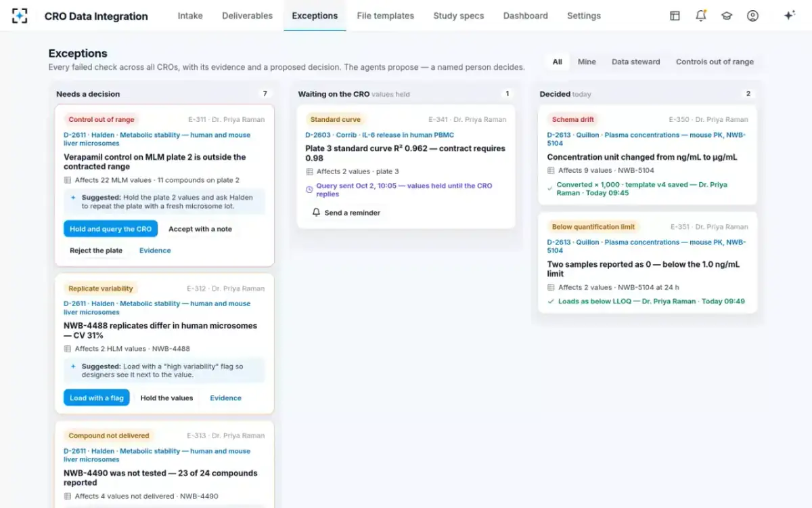Go to the Intake tab
The height and width of the screenshot is (508, 812).
tap(190, 16)
